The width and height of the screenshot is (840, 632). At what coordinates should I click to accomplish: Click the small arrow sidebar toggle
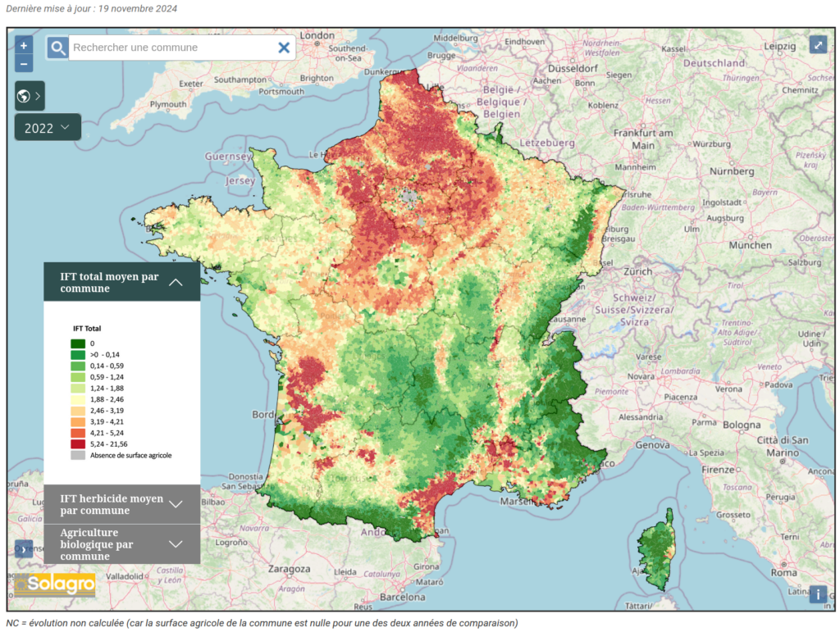24,548
